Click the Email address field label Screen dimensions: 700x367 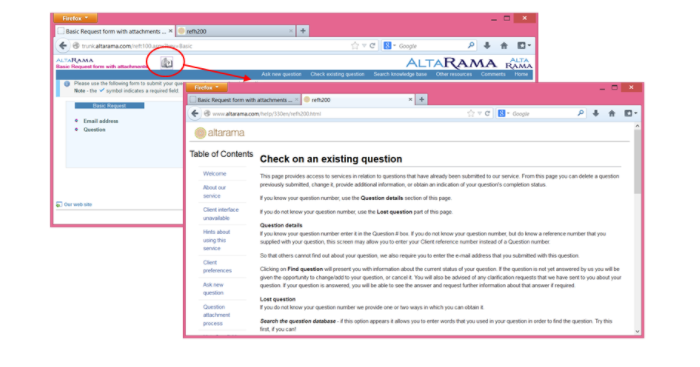coord(101,121)
